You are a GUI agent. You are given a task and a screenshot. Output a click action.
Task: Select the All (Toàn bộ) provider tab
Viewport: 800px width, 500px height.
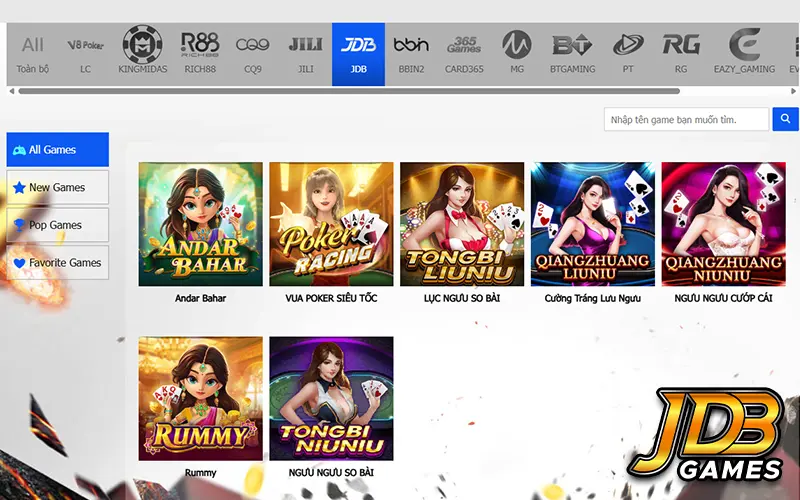(33, 54)
